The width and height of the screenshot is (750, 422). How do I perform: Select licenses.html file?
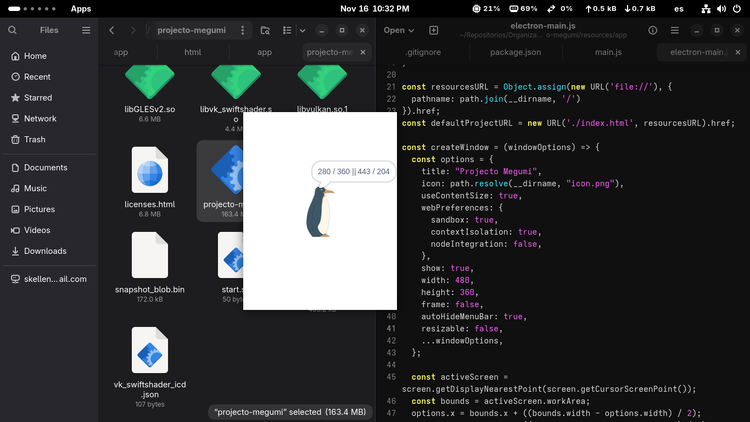click(150, 182)
